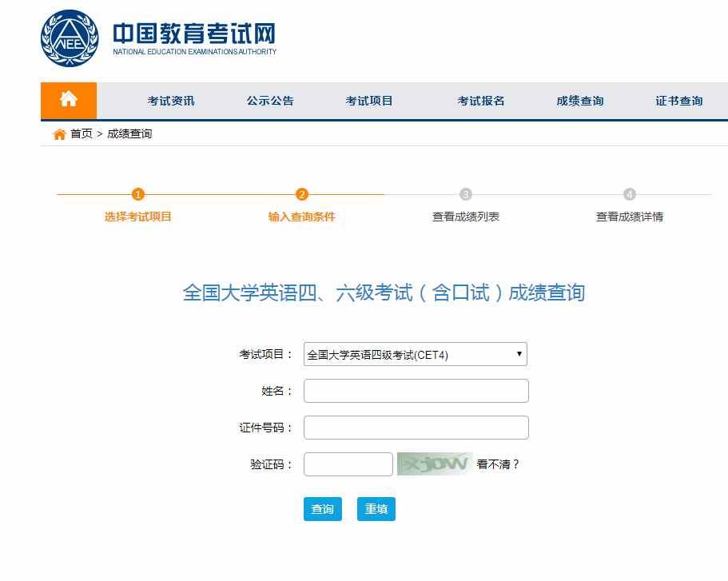Open the 证书查询 menu item
The image size is (728, 581).
(678, 101)
